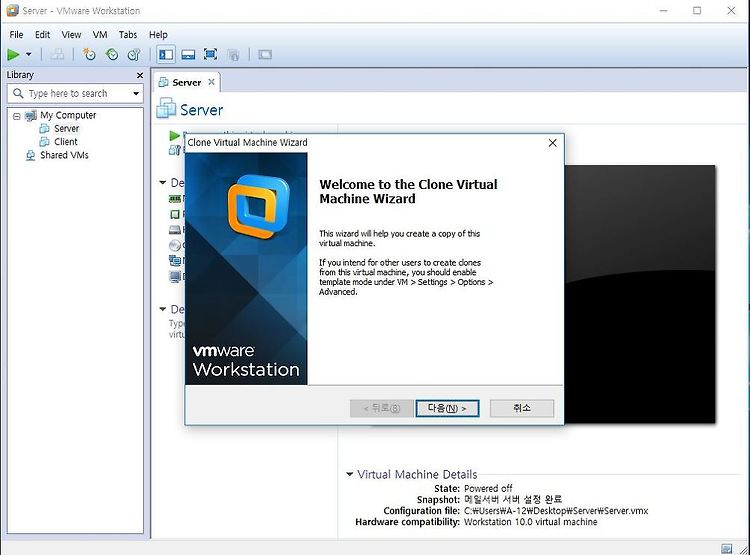Open the Snapshot Manager toolbar icon
The height and width of the screenshot is (555, 750).
134,55
